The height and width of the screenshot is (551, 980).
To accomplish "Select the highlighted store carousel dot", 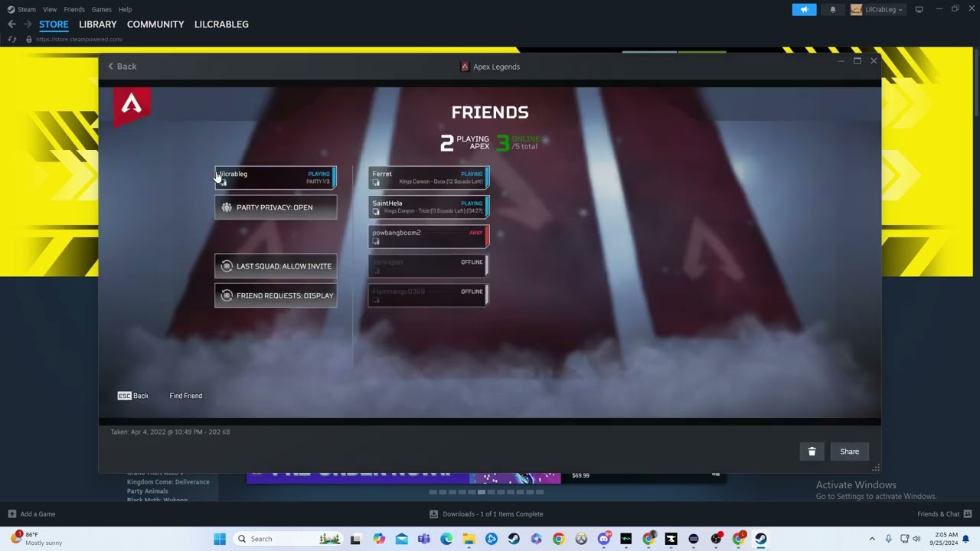I will [481, 492].
